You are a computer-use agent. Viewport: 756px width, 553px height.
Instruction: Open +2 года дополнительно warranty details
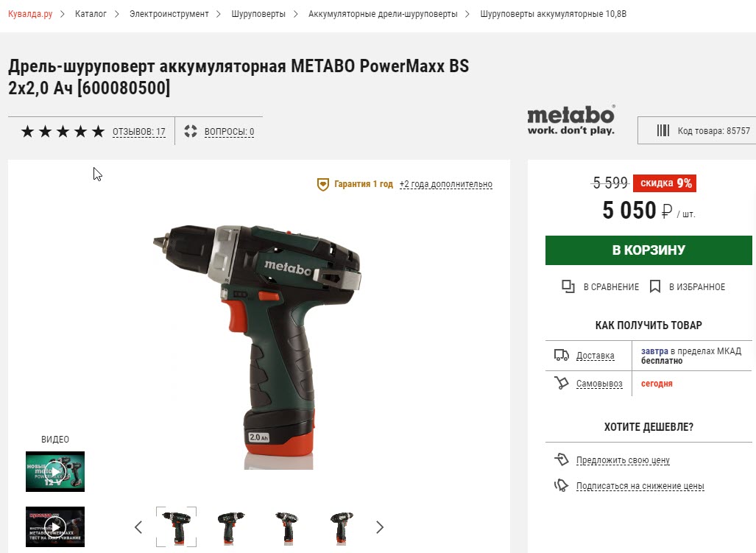point(446,184)
